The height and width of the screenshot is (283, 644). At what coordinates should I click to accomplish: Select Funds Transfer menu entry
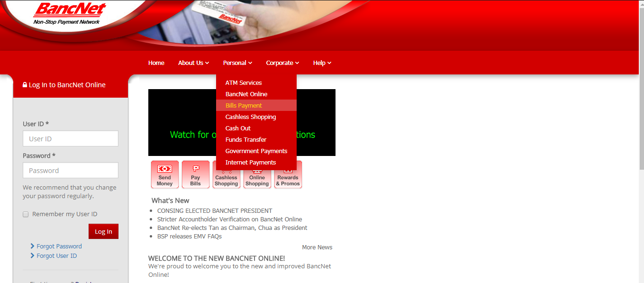256,139
